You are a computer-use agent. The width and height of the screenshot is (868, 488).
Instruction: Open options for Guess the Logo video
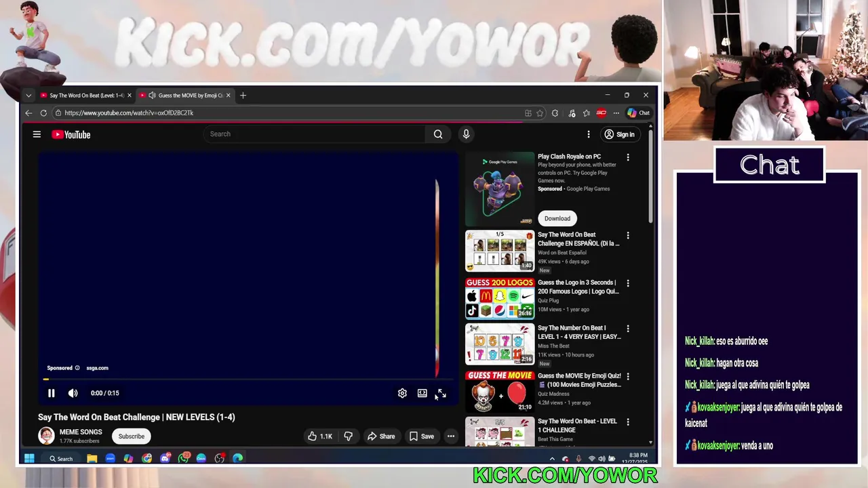[628, 283]
